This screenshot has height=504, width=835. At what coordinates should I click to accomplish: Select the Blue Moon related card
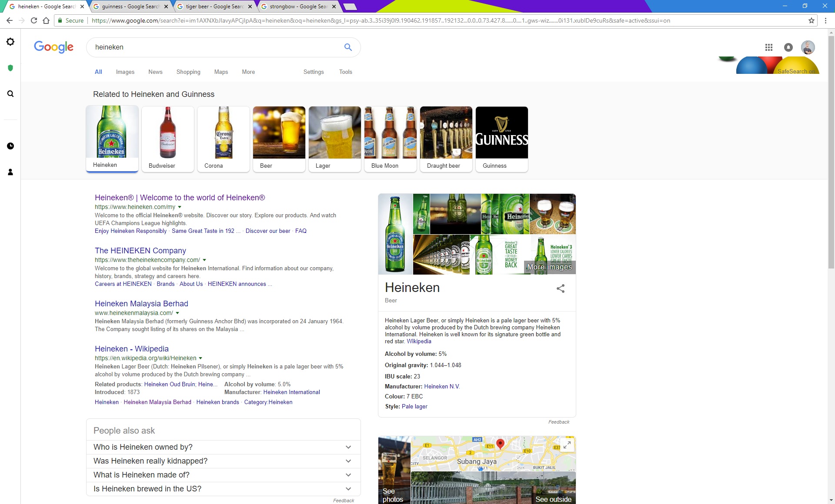pos(391,139)
